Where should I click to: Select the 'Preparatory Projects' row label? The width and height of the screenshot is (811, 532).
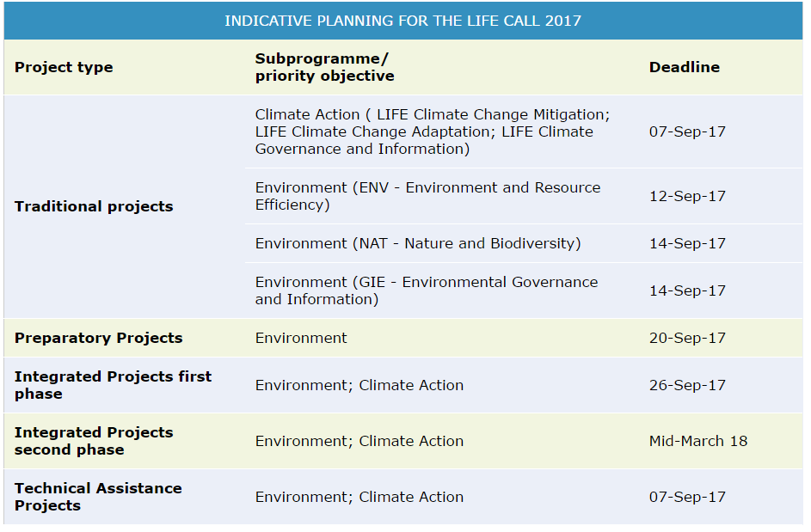[x=98, y=338]
